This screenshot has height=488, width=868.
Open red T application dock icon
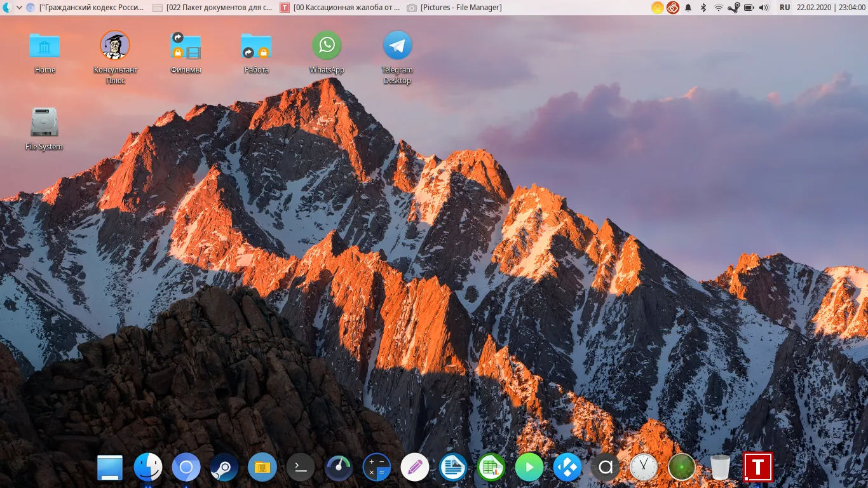click(x=758, y=468)
